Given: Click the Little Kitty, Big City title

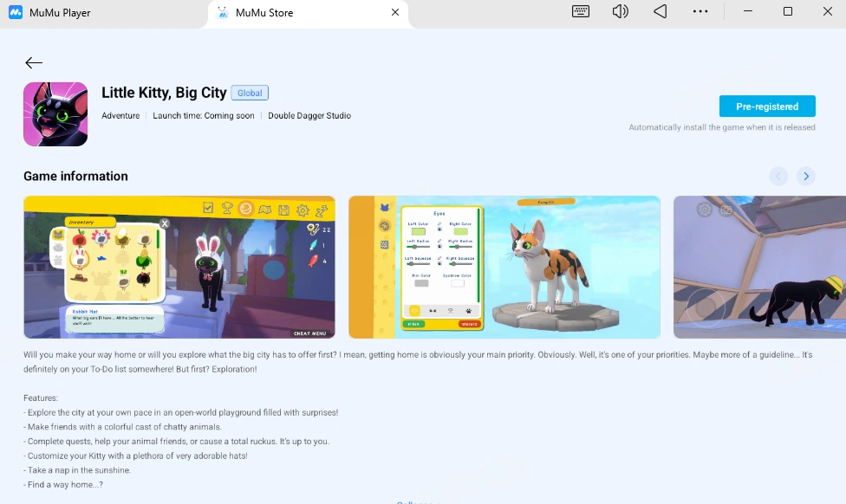Looking at the screenshot, I should (164, 93).
